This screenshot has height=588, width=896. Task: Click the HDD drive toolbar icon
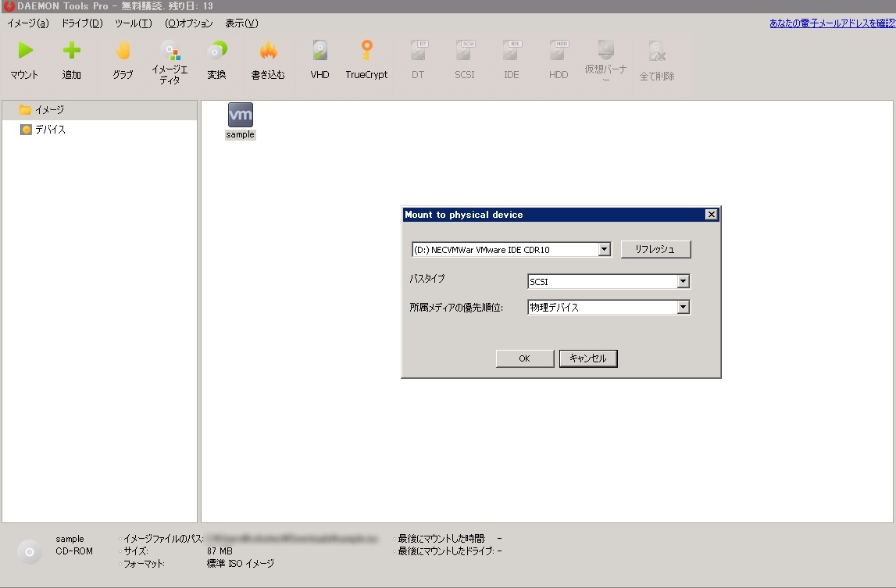coord(559,51)
